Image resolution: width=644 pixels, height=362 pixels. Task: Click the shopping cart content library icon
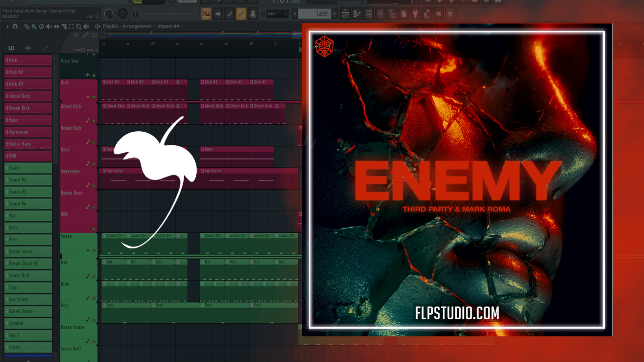pos(450,14)
